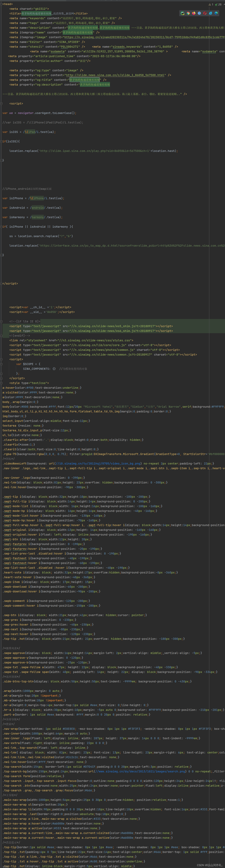Open the slide.ipad.sina.com.cn play.php URL
Screen dimensions: 225x868
(x=95, y=151)
